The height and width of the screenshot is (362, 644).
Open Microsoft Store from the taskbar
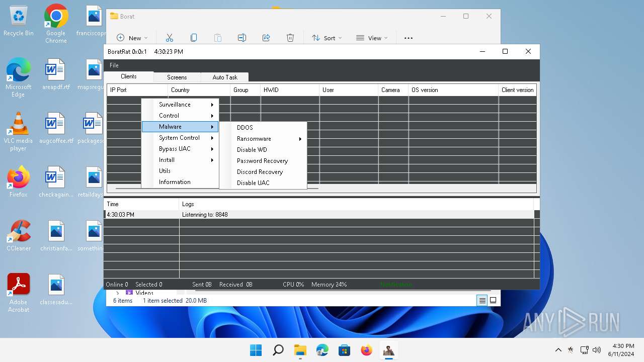pos(344,350)
